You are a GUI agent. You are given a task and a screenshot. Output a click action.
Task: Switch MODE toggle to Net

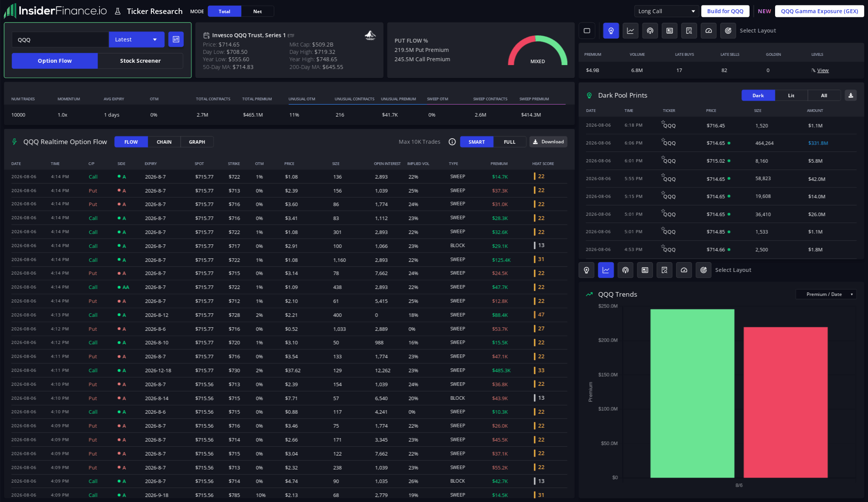(257, 11)
